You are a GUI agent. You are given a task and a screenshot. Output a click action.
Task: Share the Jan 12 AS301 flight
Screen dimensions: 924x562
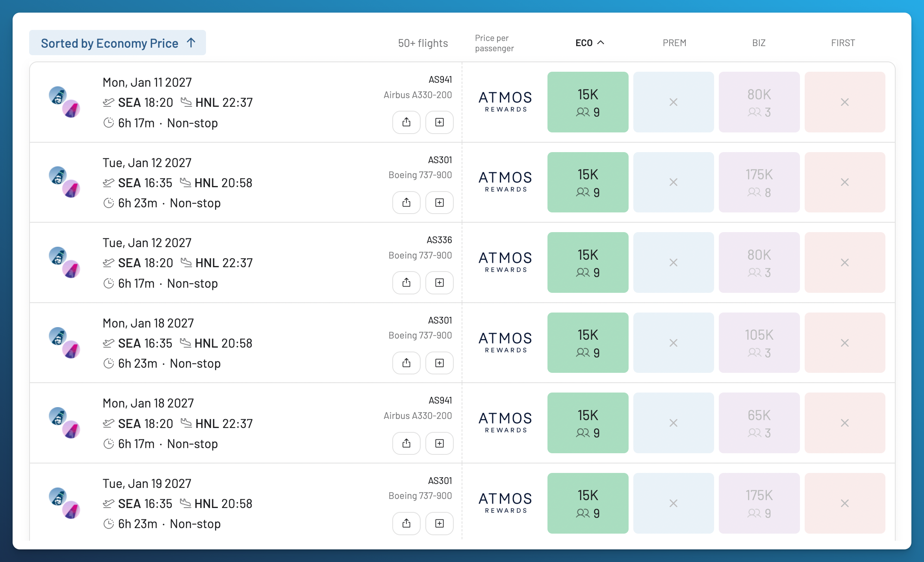pyautogui.click(x=406, y=203)
